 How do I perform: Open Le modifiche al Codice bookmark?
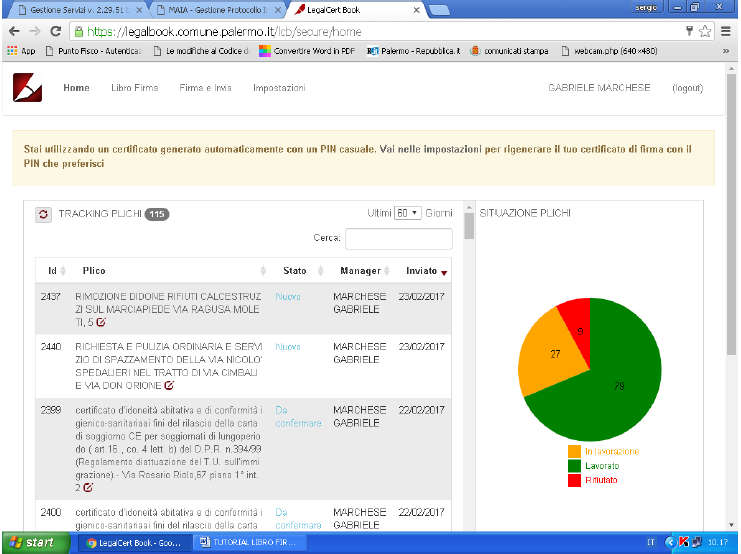(201, 51)
